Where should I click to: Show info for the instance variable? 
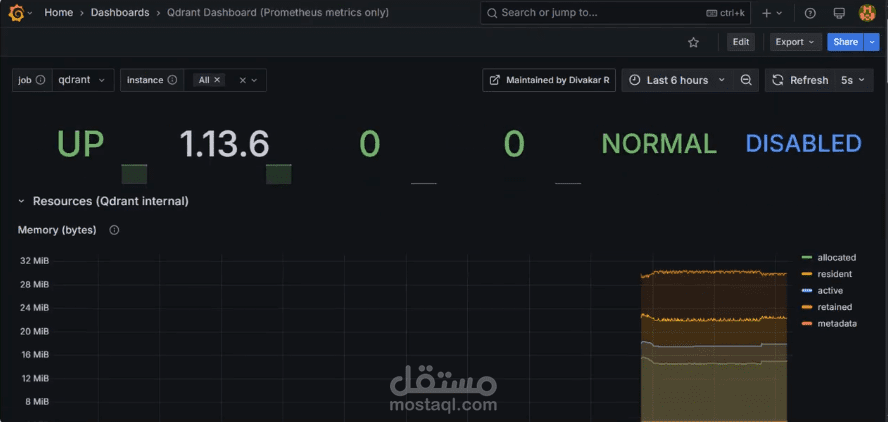172,80
